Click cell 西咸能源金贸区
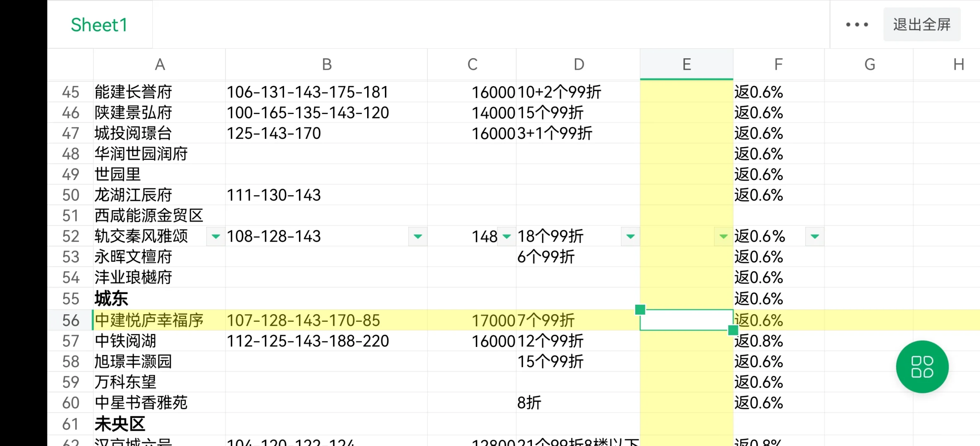Screen dimensions: 980x446 click(x=159, y=216)
